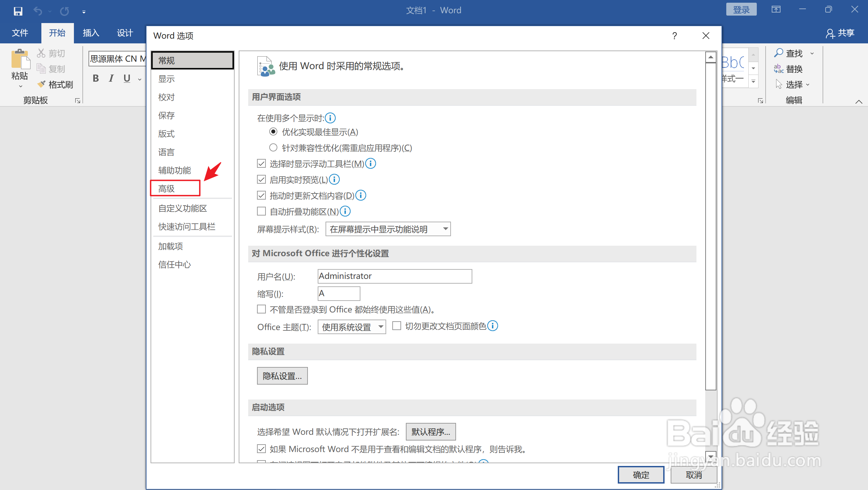Viewport: 868px width, 490px height.
Task: Click info icon beside live preview option
Action: click(334, 179)
